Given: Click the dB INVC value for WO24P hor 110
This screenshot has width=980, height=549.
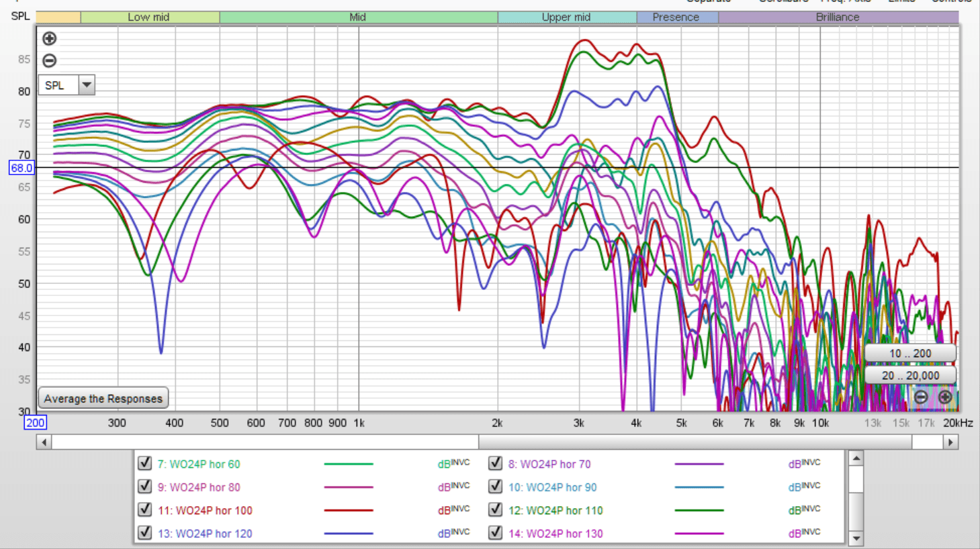Looking at the screenshot, I should (804, 509).
